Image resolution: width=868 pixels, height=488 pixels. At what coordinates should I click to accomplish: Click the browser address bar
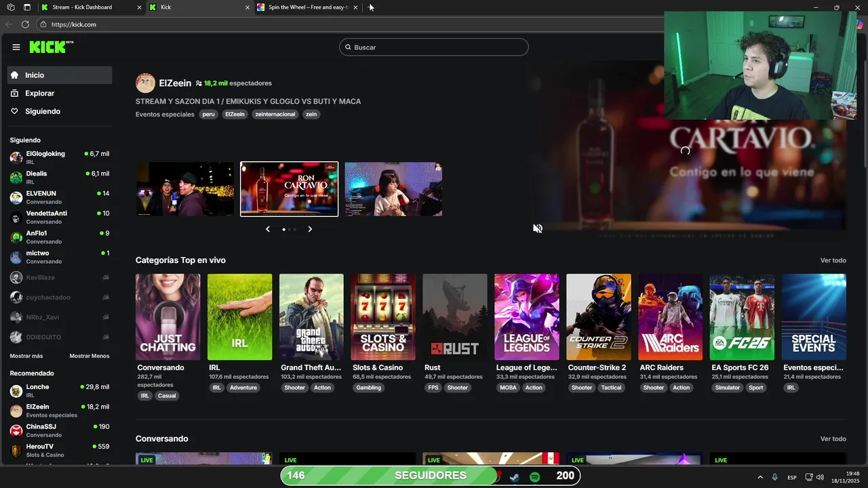[353, 24]
